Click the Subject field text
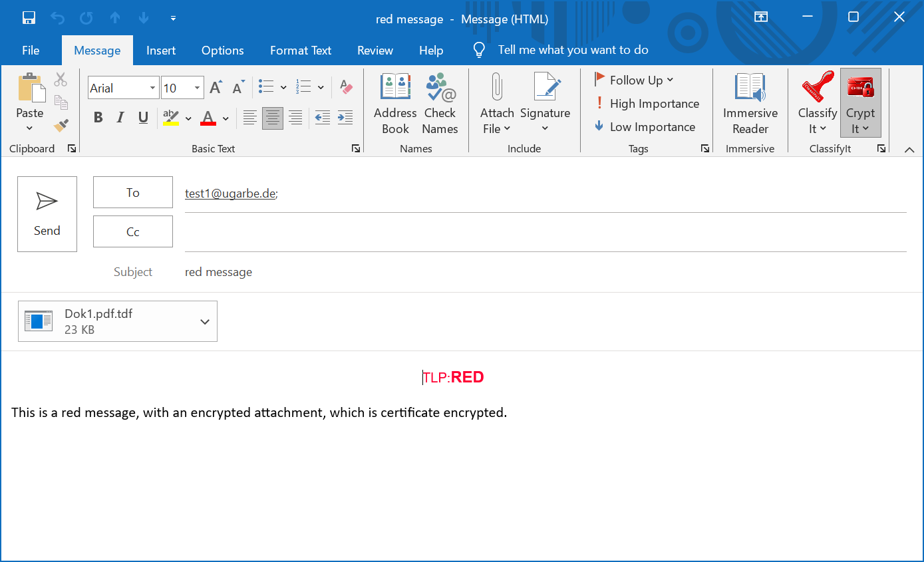 pos(218,272)
